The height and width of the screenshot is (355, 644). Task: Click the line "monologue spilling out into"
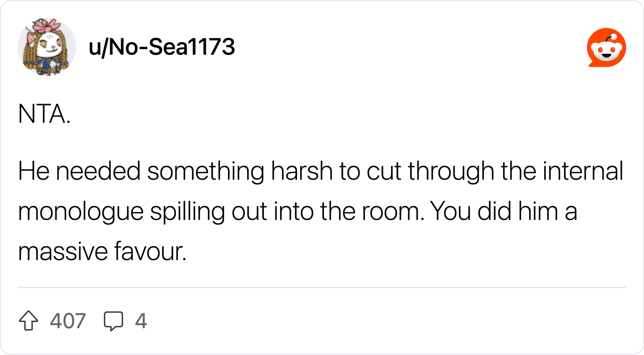298,211
